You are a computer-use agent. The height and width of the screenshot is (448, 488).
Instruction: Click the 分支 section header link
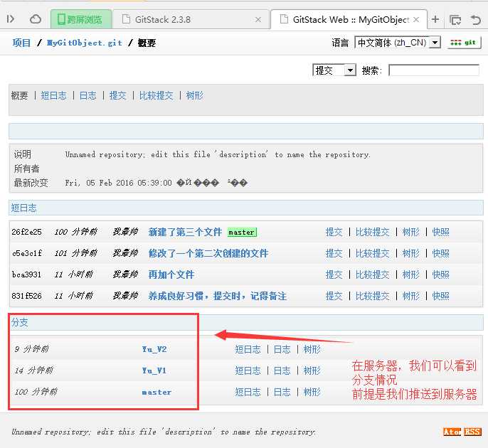coord(20,322)
